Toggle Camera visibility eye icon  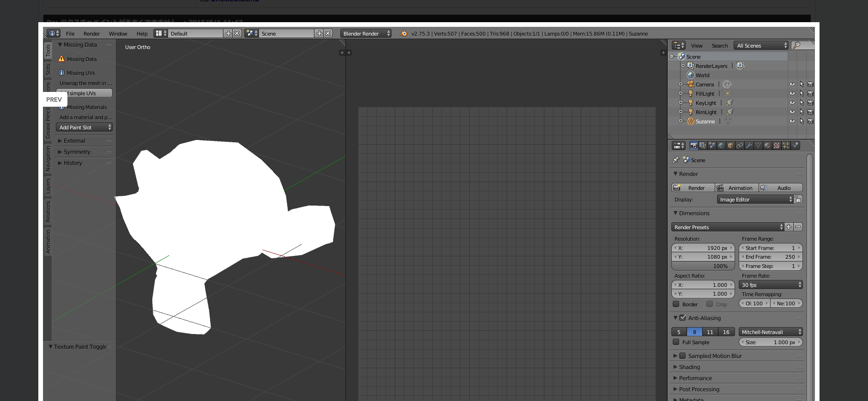coord(792,84)
